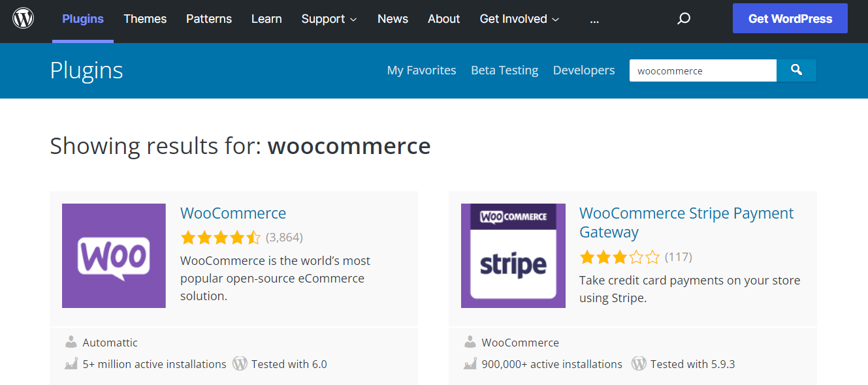Open the Beta Testing link
The image size is (868, 385).
pos(505,70)
